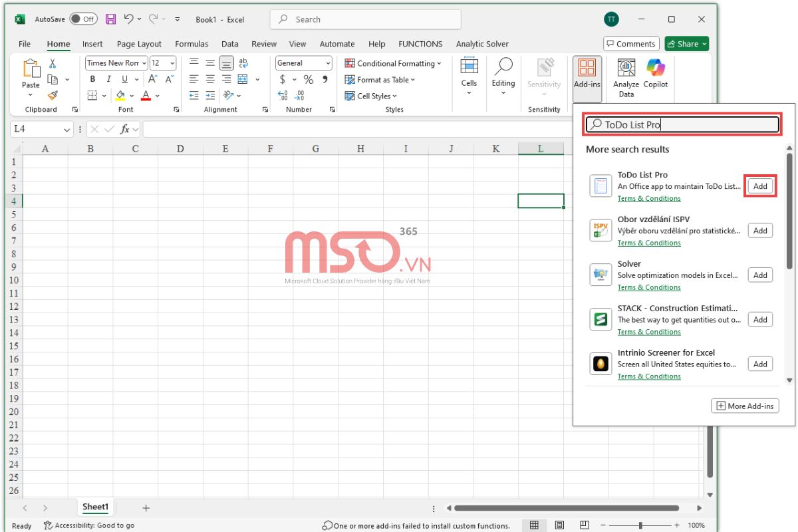Screen dimensions: 798x532
Task: Open the number format General dropdown
Action: point(328,63)
